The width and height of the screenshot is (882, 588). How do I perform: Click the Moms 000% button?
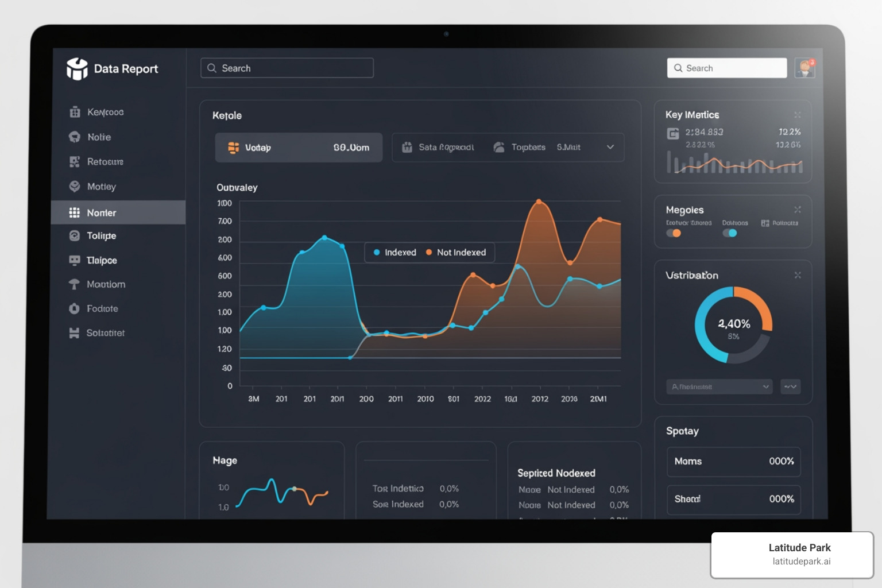click(733, 462)
